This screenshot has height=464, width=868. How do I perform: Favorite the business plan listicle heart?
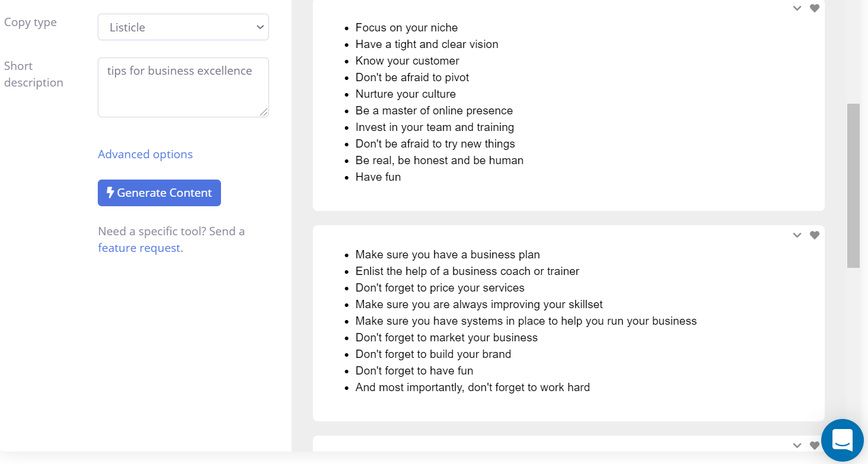point(815,235)
